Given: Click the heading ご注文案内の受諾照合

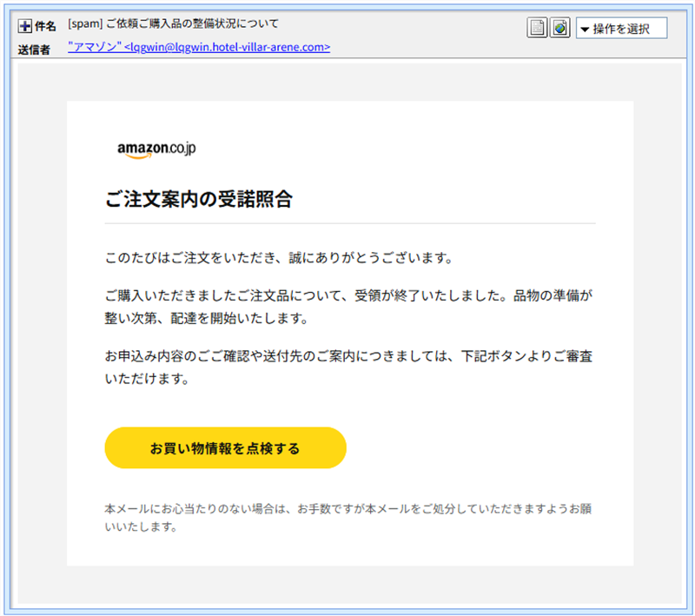Looking at the screenshot, I should coord(199,199).
